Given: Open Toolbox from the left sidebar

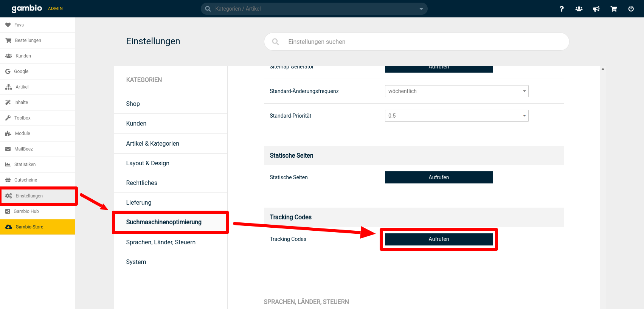Looking at the screenshot, I should click(22, 118).
